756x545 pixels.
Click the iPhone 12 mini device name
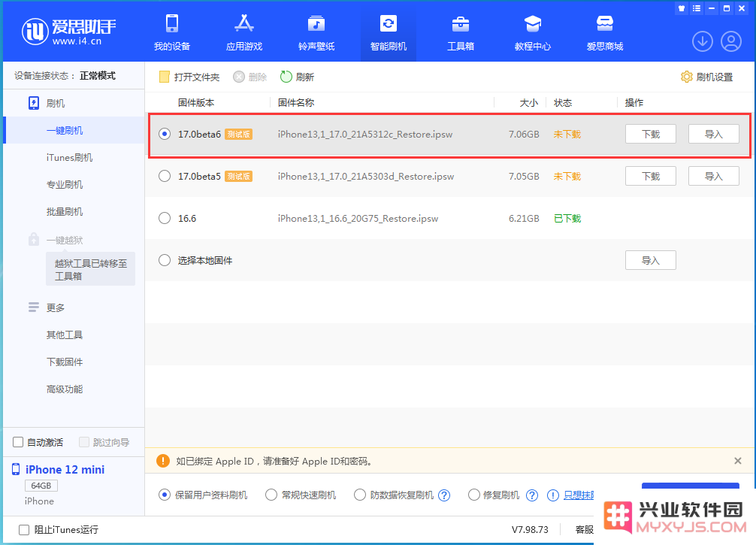(65, 469)
